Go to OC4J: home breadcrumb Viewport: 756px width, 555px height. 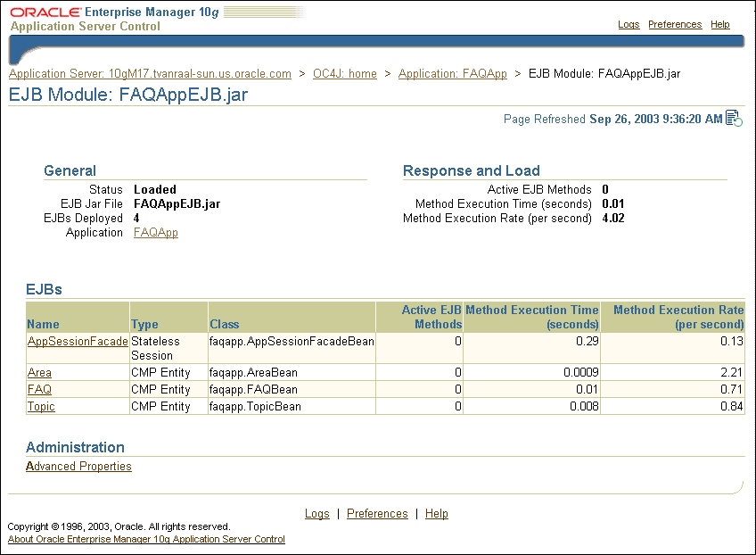[345, 73]
